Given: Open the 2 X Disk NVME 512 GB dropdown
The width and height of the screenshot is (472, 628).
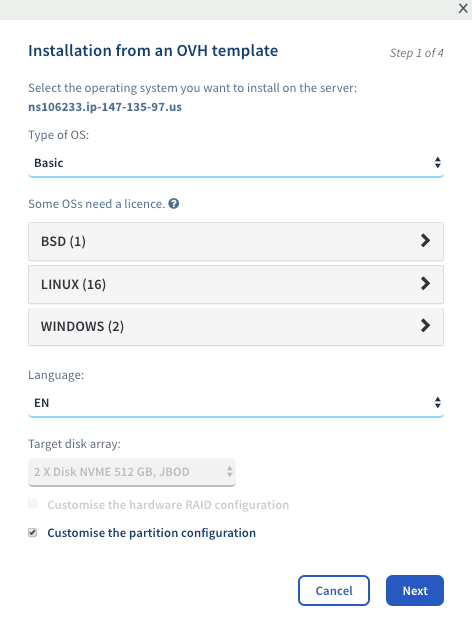Looking at the screenshot, I should tap(132, 472).
